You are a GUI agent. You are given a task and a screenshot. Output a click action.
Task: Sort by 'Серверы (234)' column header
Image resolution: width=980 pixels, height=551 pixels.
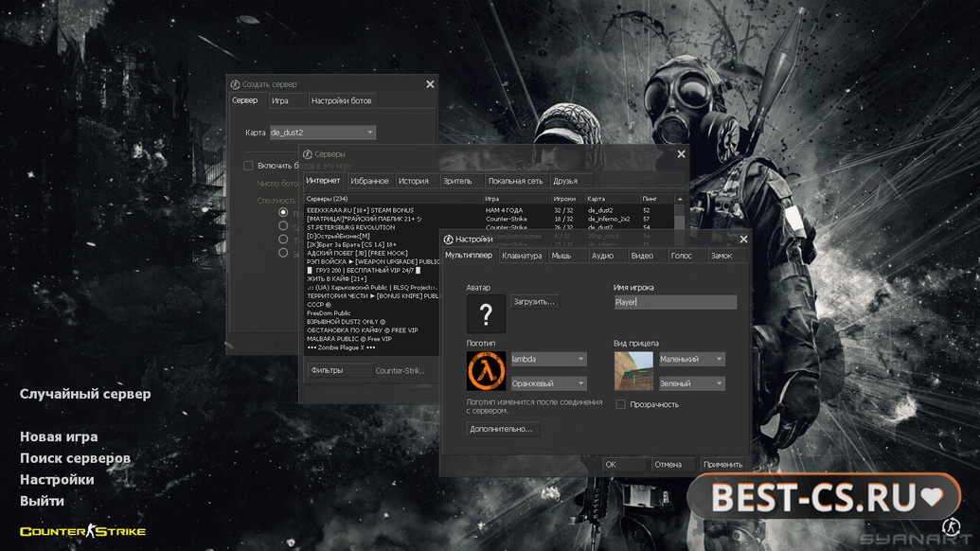tap(393, 199)
